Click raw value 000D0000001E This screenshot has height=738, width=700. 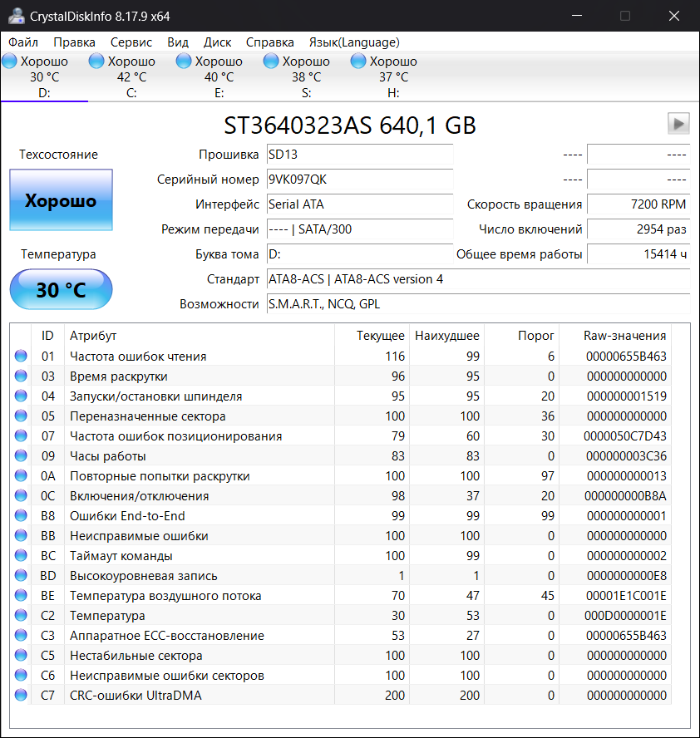tap(625, 616)
